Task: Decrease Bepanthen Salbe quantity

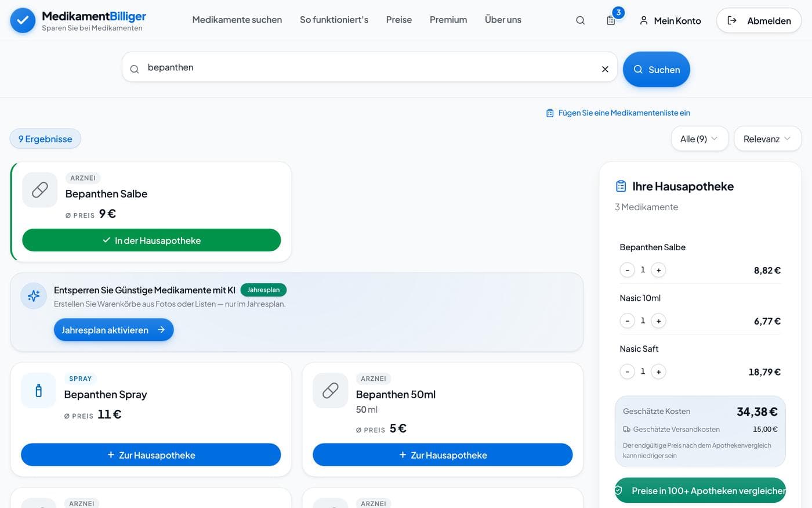Action: pyautogui.click(x=627, y=270)
